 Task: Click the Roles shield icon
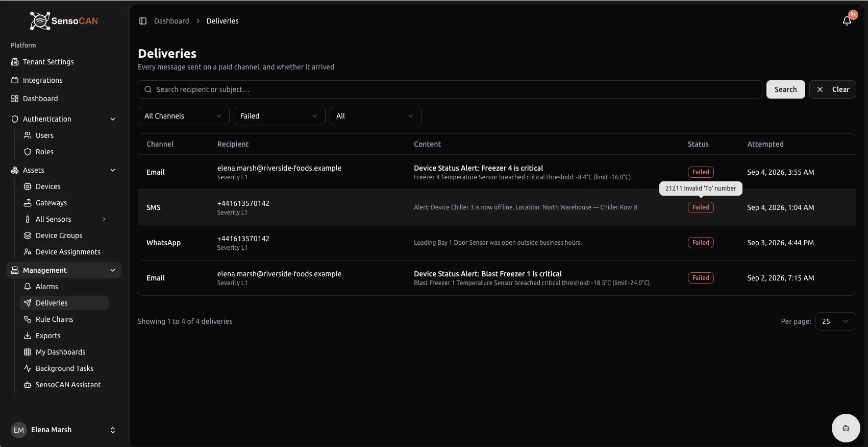[x=28, y=152]
